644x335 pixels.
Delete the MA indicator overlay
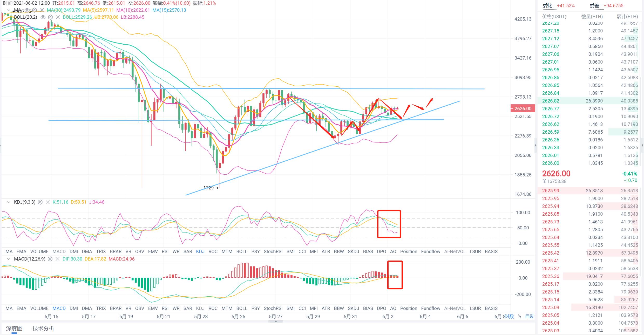(42, 10)
